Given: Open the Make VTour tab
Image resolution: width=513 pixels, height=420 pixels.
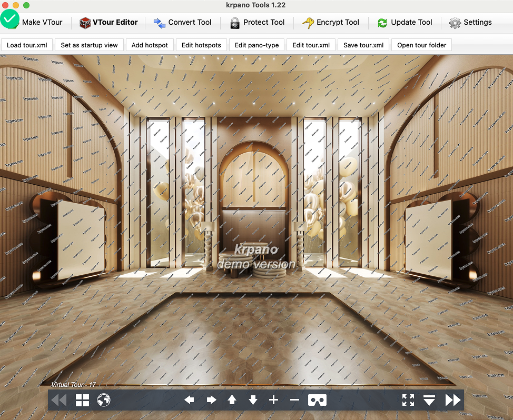Looking at the screenshot, I should pos(35,22).
